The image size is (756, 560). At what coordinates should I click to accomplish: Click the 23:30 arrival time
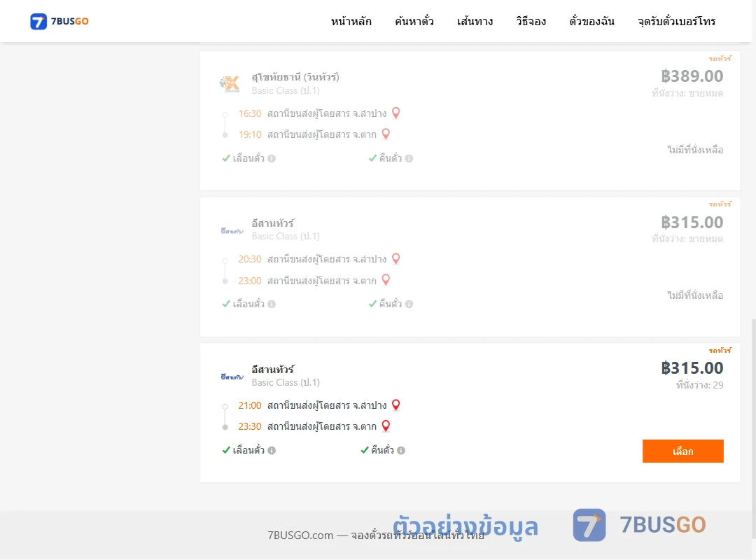[250, 426]
